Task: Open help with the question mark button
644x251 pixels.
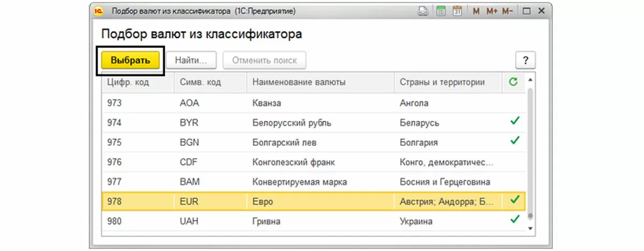Action: (525, 61)
